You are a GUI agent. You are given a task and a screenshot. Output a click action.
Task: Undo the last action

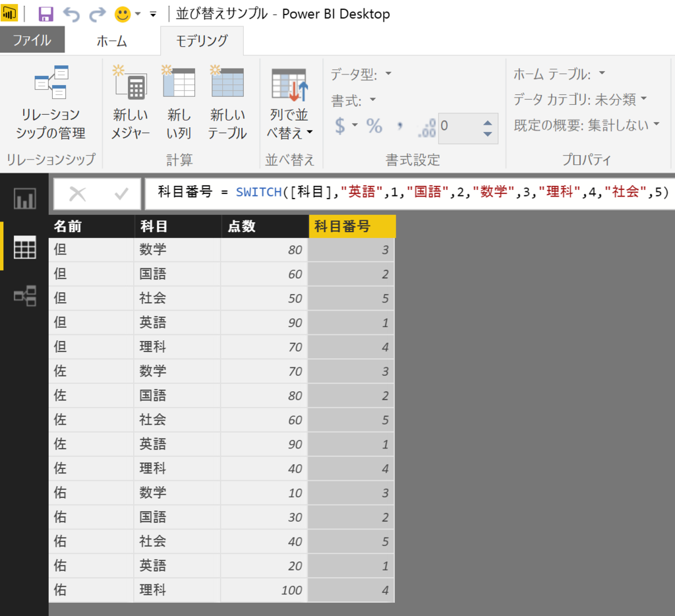(71, 15)
